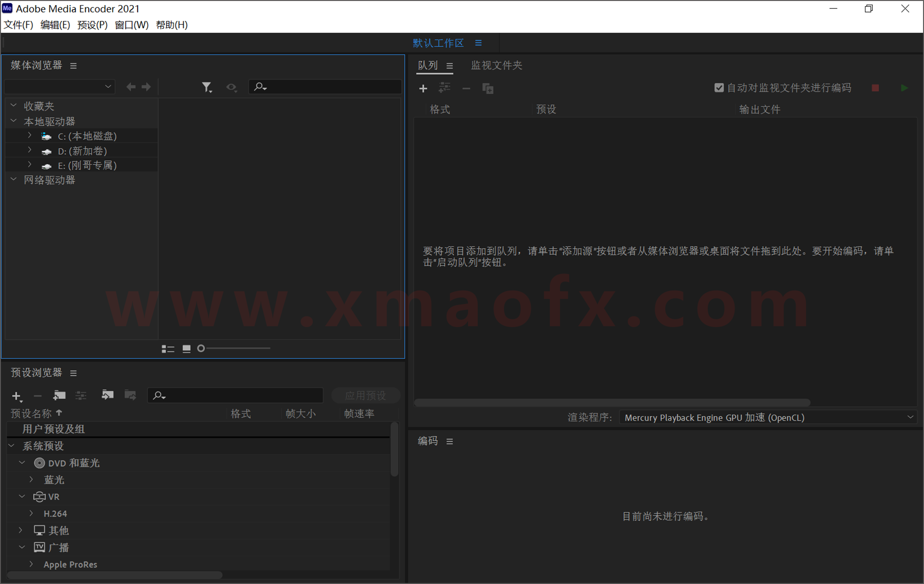Collapse the DVD 和蓝光 preset group
The image size is (924, 584).
[22, 462]
